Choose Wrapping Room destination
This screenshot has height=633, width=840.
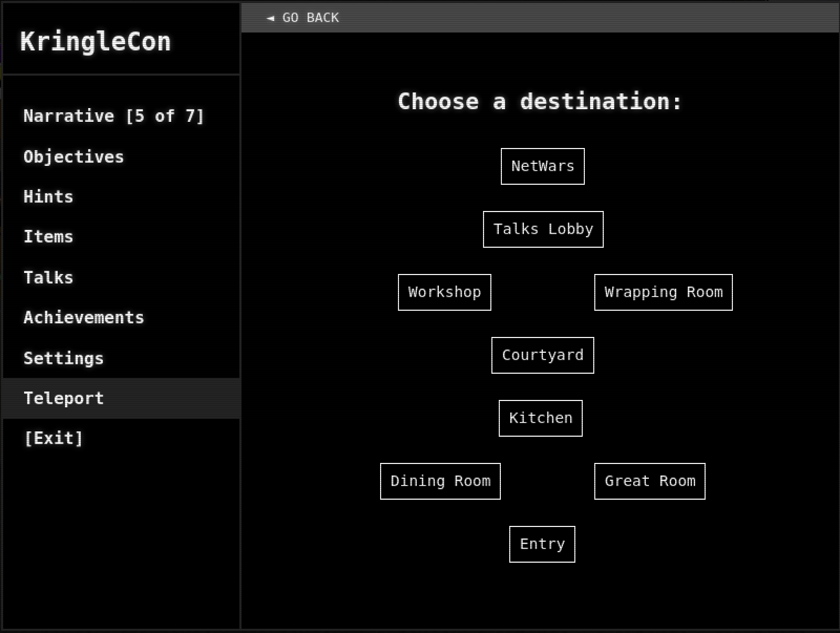click(x=663, y=292)
